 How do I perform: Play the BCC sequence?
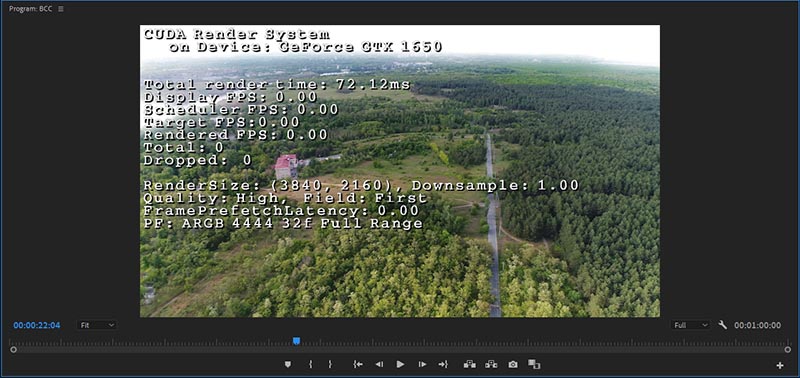coord(401,364)
